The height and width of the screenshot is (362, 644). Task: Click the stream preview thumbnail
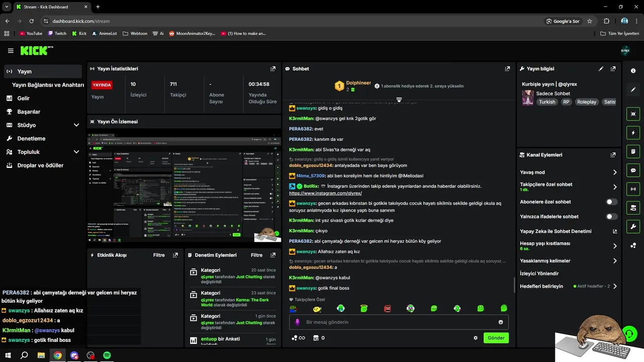click(x=184, y=188)
